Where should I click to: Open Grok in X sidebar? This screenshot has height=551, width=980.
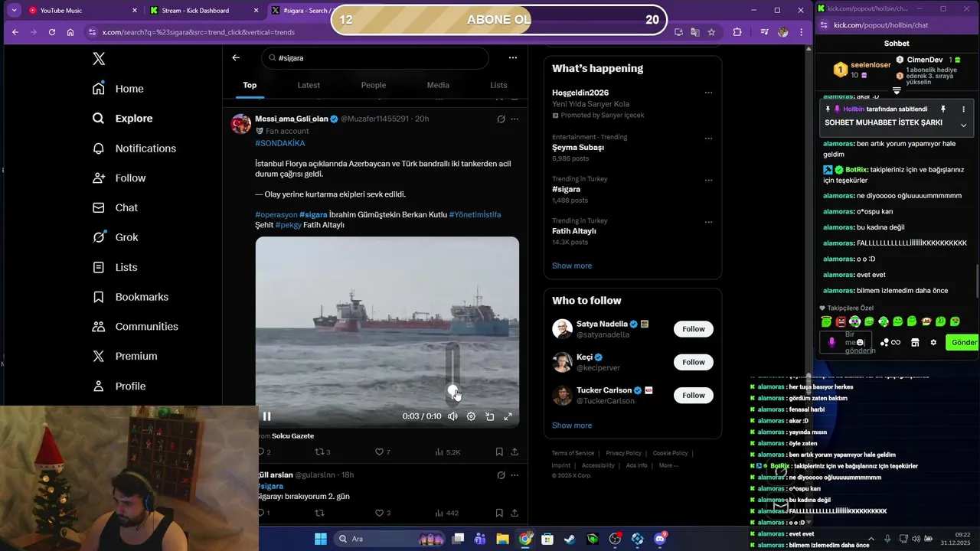116,237
